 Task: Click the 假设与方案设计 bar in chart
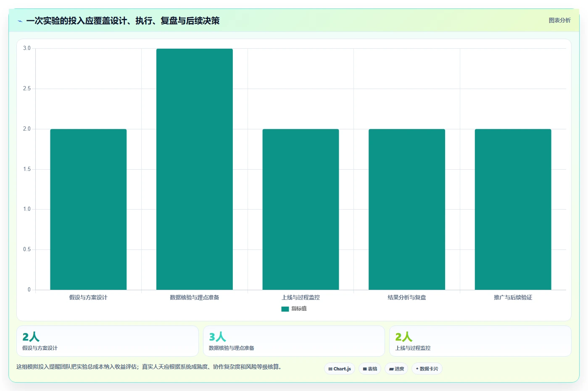point(88,209)
